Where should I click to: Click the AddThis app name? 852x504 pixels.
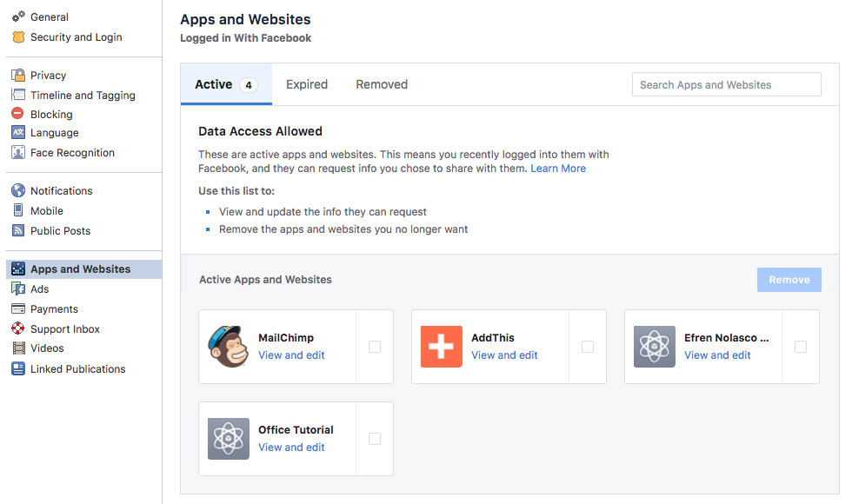coord(492,338)
